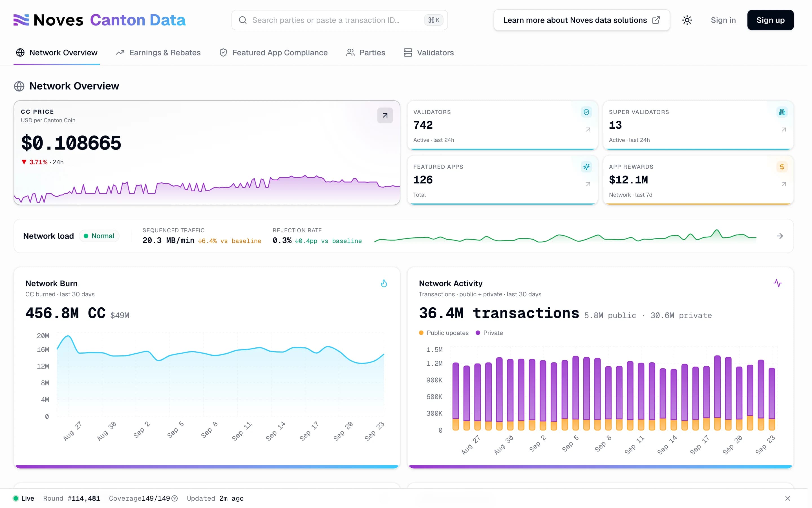
Task: Click the Network Burn flame icon
Action: [x=384, y=284]
